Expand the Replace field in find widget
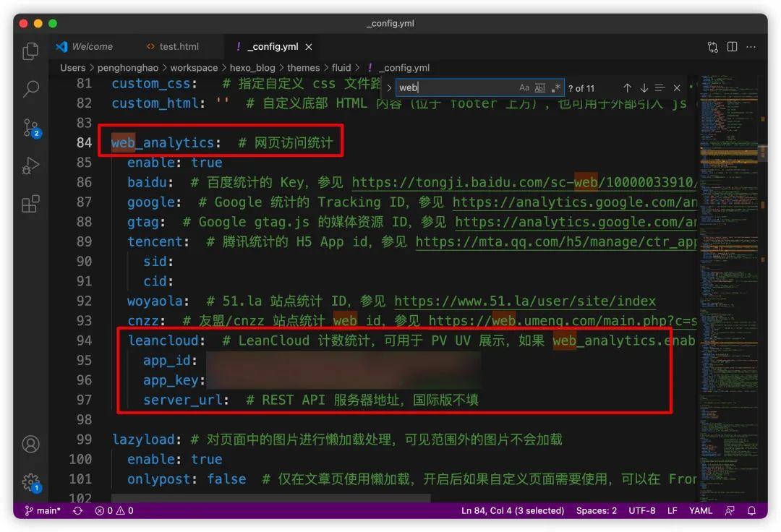 389,88
